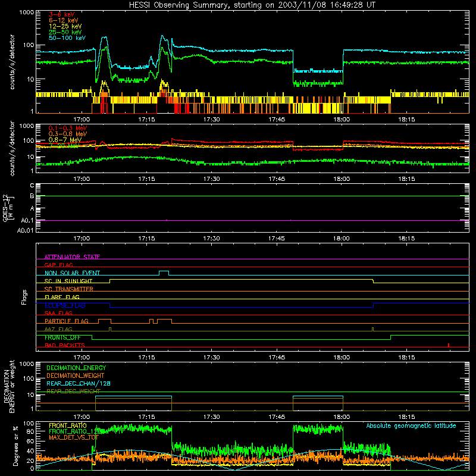Click 17:45 time label under keV panel
Image resolution: width=476 pixels, height=476 pixels.
[277, 120]
